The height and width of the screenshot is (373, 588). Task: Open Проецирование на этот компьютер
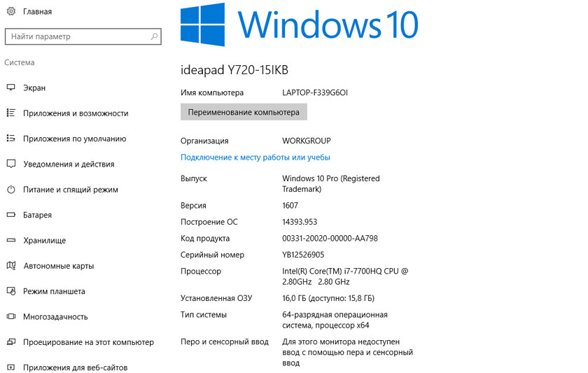88,342
